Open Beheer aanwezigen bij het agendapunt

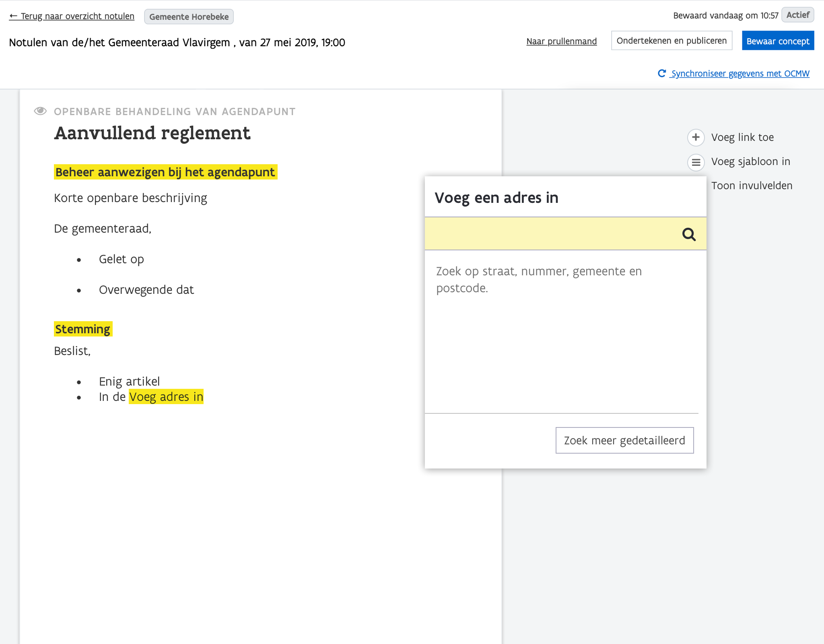pyautogui.click(x=165, y=172)
